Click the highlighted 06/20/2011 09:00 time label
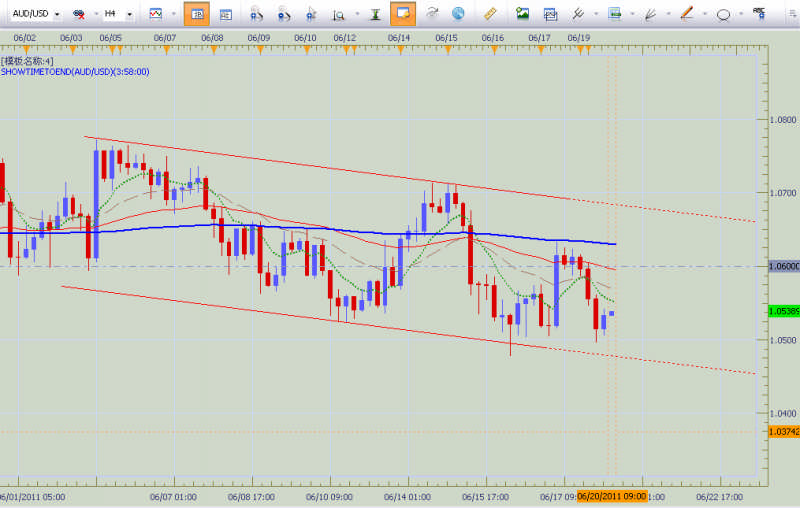Screen dimensions: 800x508 coord(612,496)
